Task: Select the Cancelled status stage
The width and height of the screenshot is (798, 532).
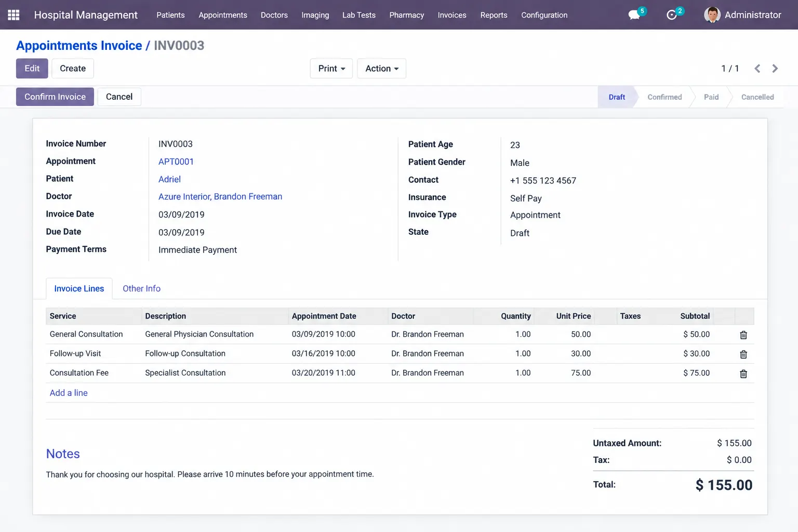Action: pos(757,97)
